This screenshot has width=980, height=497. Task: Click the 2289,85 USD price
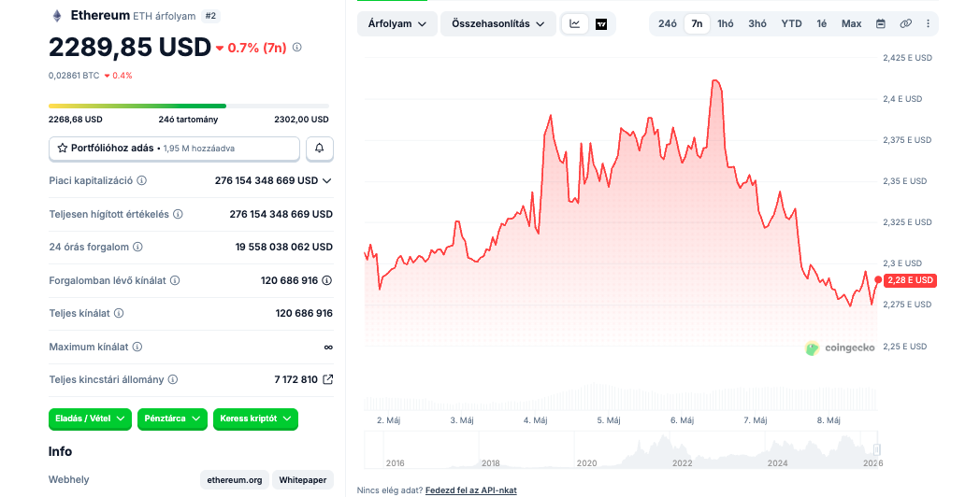click(x=130, y=48)
